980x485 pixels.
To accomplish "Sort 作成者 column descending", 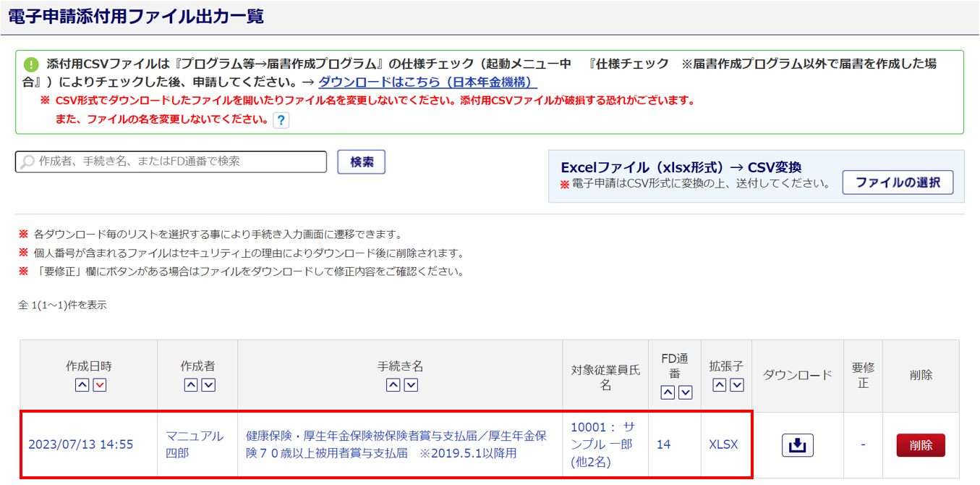I will point(208,385).
